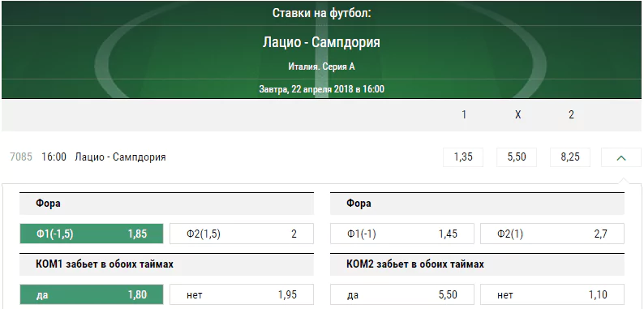Collapse the match details chevron
644x309 pixels.
pos(621,157)
